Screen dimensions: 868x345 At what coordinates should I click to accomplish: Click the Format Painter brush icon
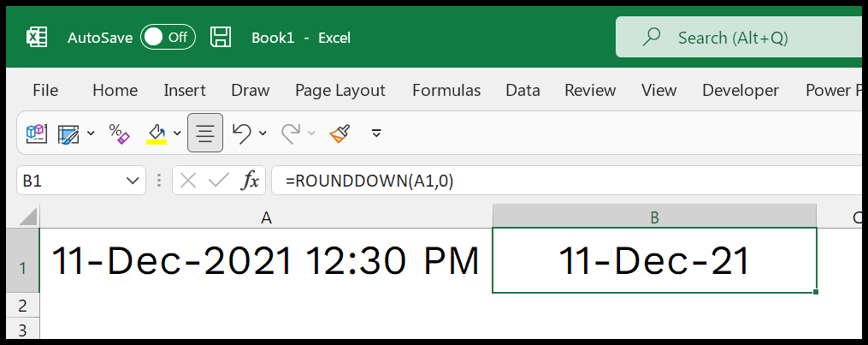[x=340, y=133]
